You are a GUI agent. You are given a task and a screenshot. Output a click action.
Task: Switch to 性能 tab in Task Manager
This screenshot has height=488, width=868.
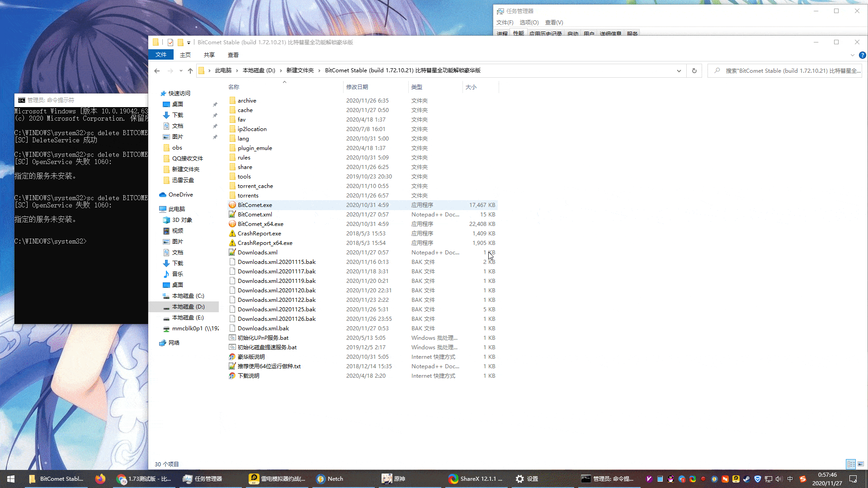(518, 33)
